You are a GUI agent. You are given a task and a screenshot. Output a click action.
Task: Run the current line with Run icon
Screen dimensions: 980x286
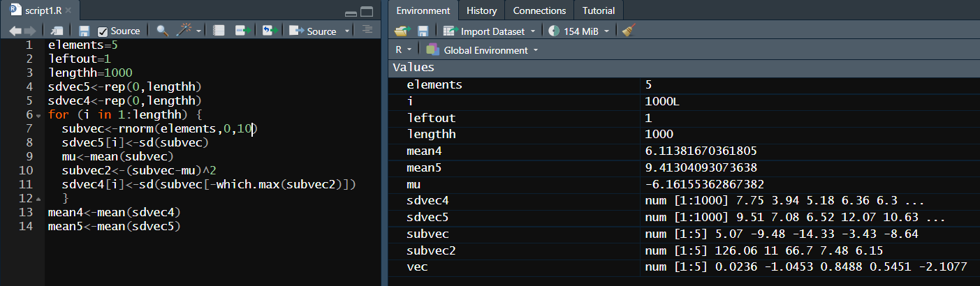click(x=243, y=31)
